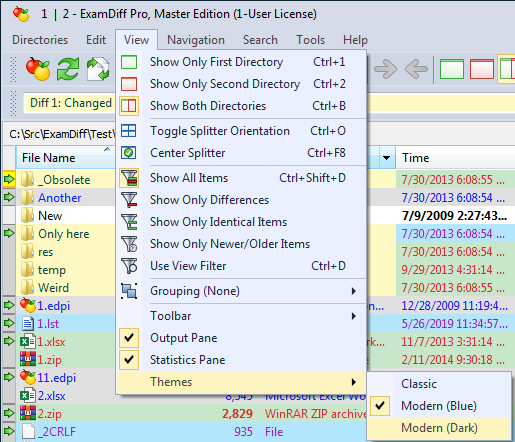The image size is (515, 442).
Task: Choose Show Only Differences
Action: point(241,200)
